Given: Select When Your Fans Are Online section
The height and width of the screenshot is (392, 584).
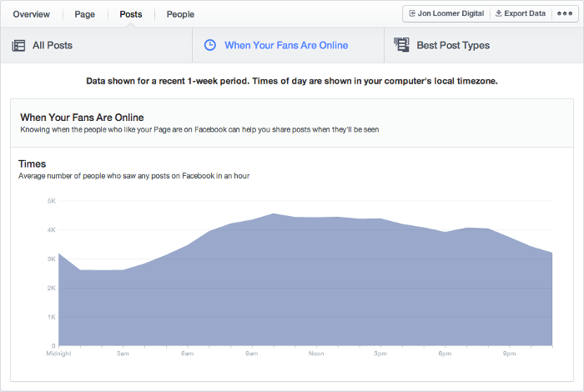Looking at the screenshot, I should pyautogui.click(x=289, y=45).
